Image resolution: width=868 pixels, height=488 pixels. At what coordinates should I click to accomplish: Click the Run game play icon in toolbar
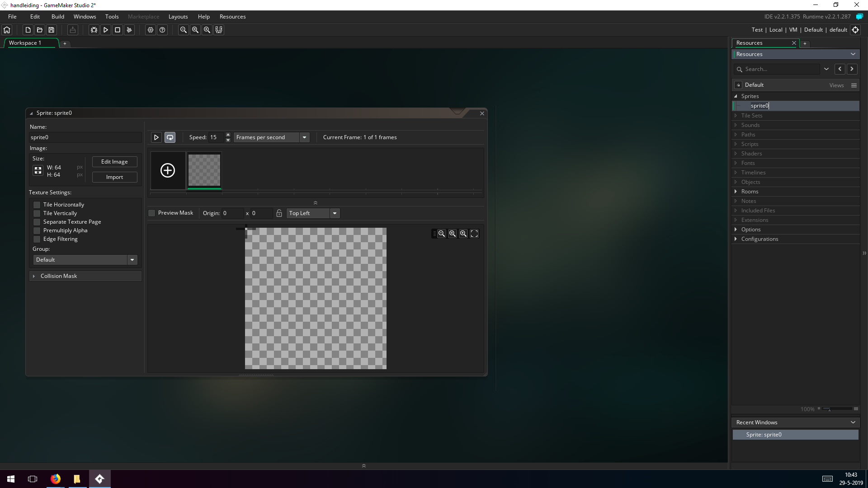pos(106,30)
